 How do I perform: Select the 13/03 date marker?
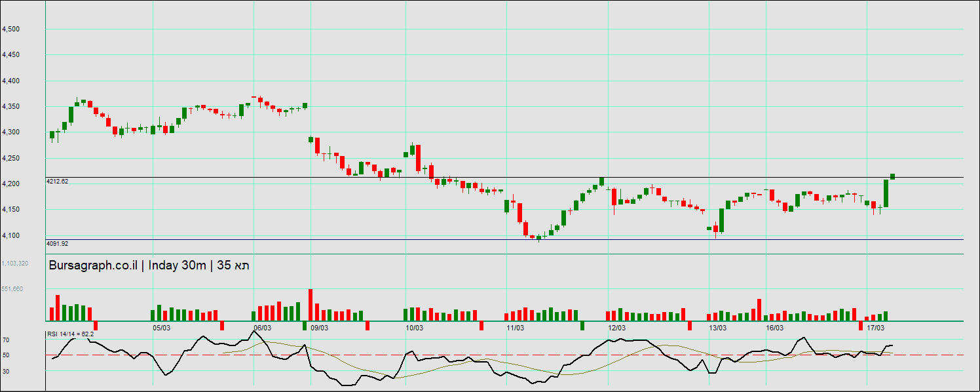pyautogui.click(x=718, y=328)
